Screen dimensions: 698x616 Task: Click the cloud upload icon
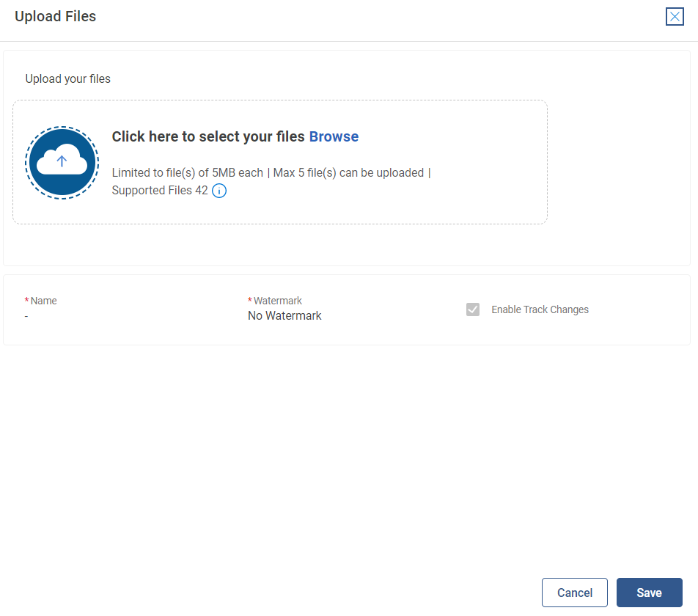(62, 163)
